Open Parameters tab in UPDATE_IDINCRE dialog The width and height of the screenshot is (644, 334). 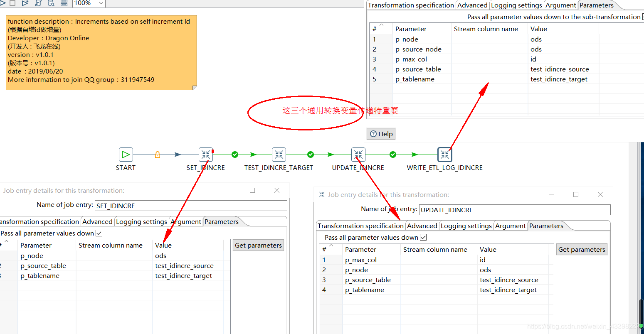tap(546, 226)
